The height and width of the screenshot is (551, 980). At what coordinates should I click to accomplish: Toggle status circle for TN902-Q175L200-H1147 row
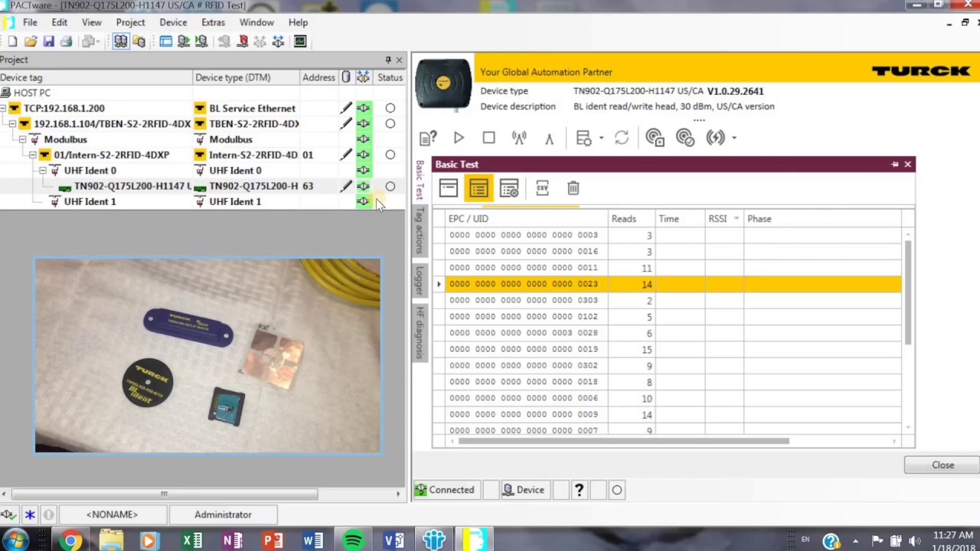(390, 186)
